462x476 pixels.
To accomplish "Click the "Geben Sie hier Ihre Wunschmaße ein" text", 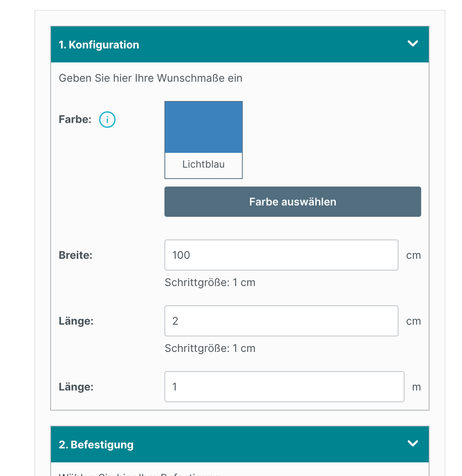I will [150, 78].
